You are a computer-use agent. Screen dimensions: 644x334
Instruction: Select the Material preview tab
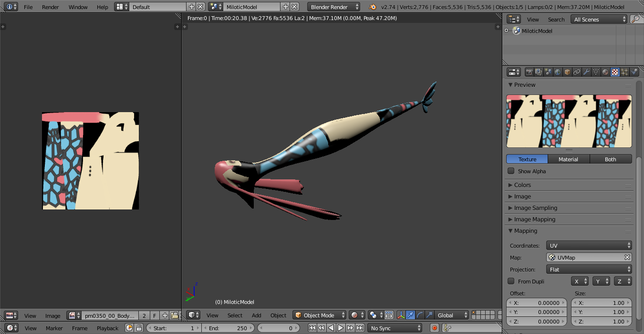tap(569, 159)
